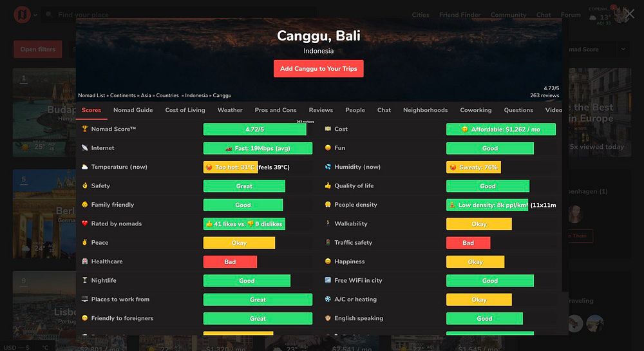Image resolution: width=644 pixels, height=351 pixels.
Task: Click the Nomad Score 4.72/5 bar
Action: click(254, 129)
